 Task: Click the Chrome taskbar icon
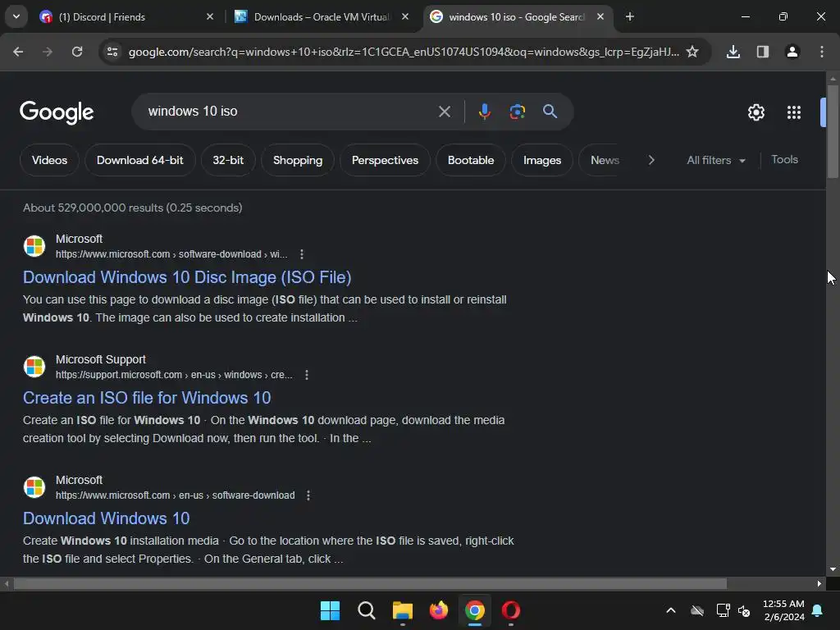(x=475, y=610)
